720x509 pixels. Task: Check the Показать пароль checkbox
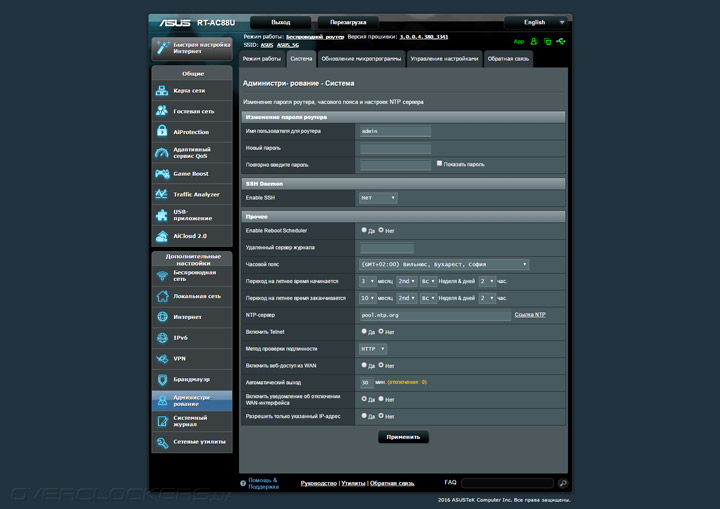pos(439,163)
